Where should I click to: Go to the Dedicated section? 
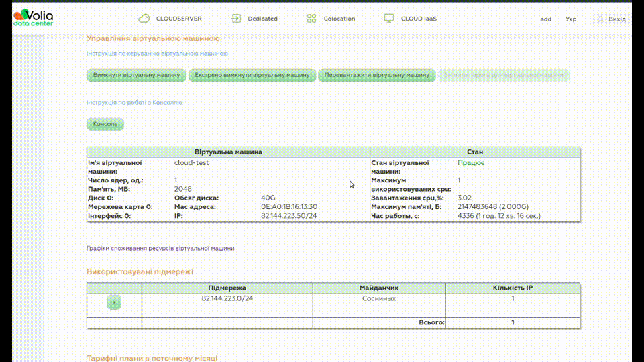(262, 19)
